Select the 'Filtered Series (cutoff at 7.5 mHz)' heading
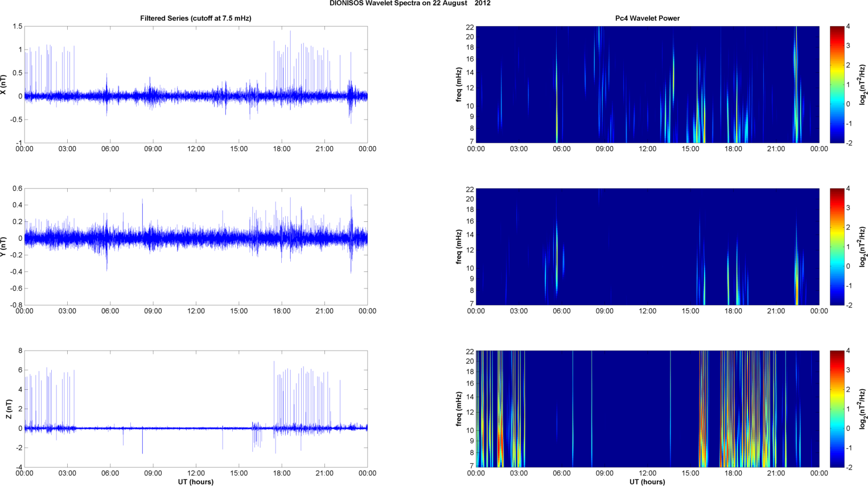 tap(196, 18)
